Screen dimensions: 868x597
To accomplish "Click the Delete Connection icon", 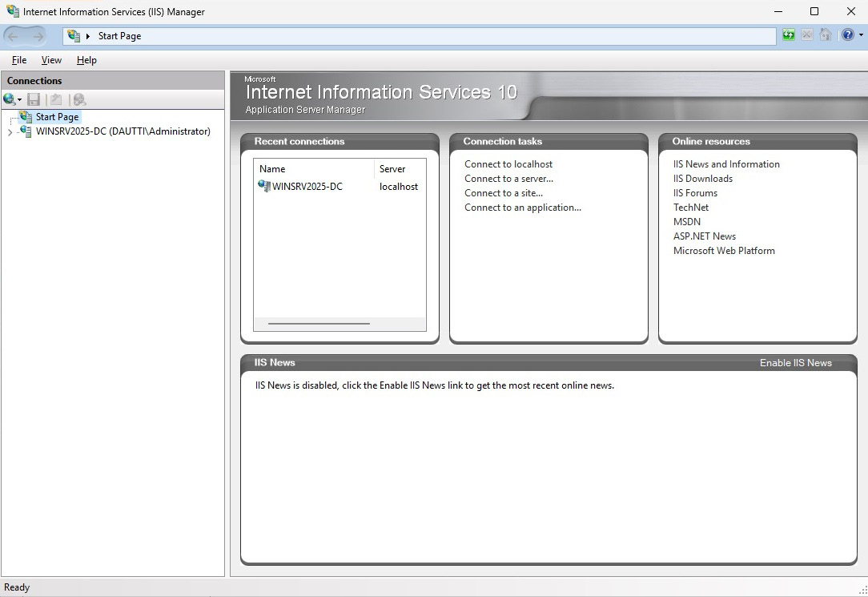I will click(80, 99).
